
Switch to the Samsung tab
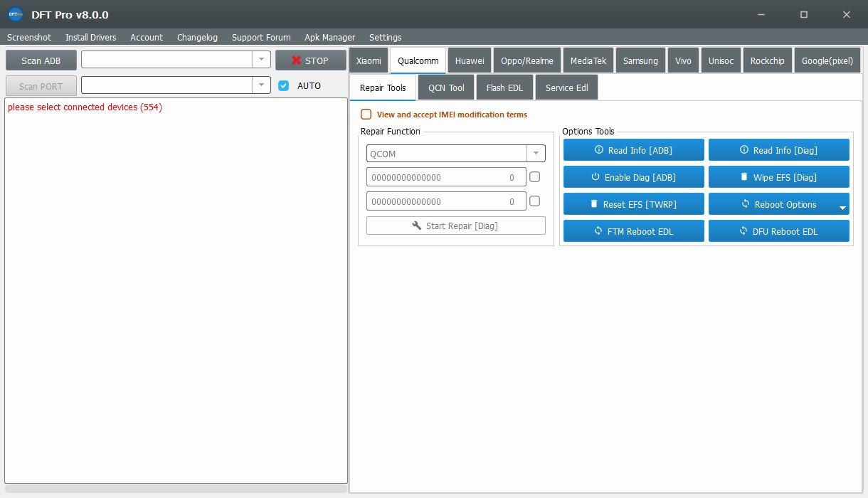click(x=640, y=60)
